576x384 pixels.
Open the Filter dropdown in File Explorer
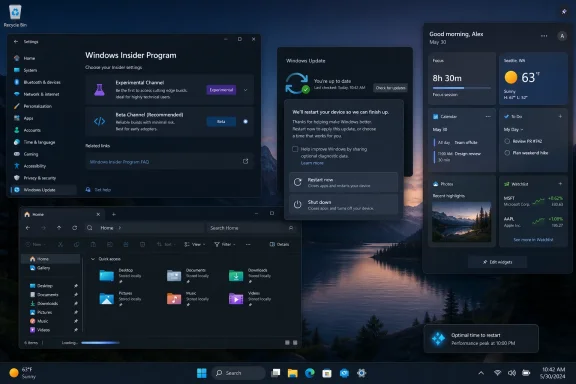pyautogui.click(x=224, y=244)
